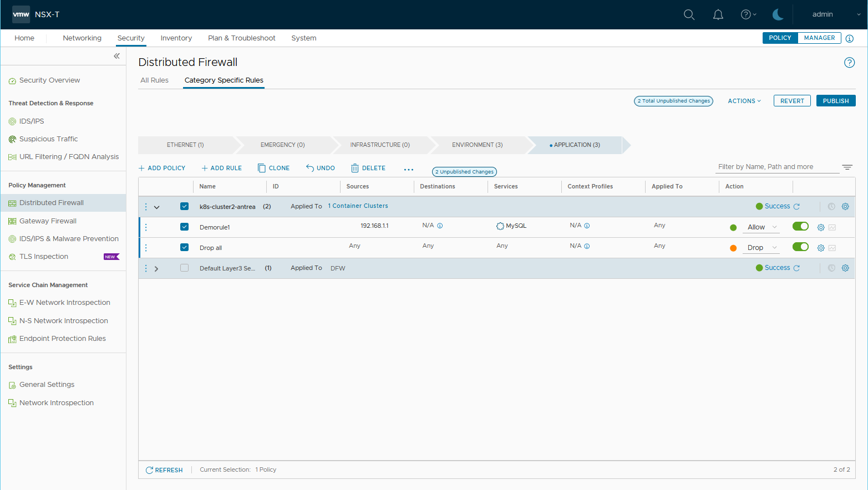Select the ETHERNET (1) category
868x490 pixels.
coord(185,145)
